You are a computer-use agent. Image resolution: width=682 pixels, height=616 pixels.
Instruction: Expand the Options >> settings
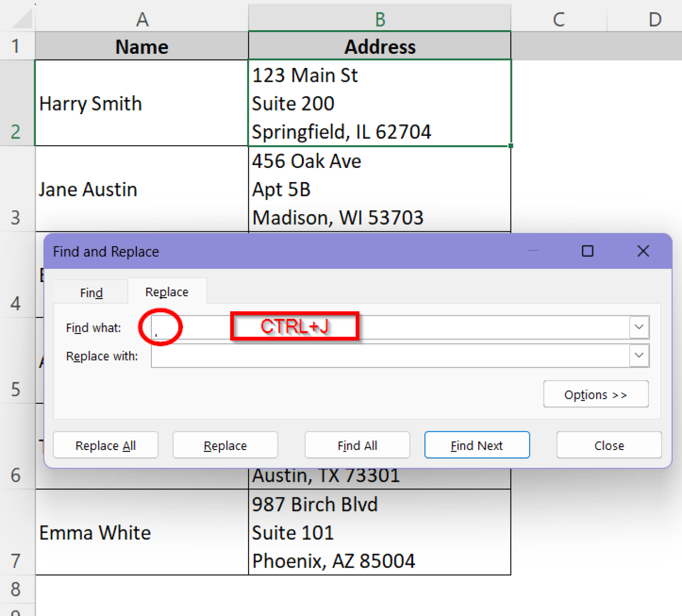596,394
